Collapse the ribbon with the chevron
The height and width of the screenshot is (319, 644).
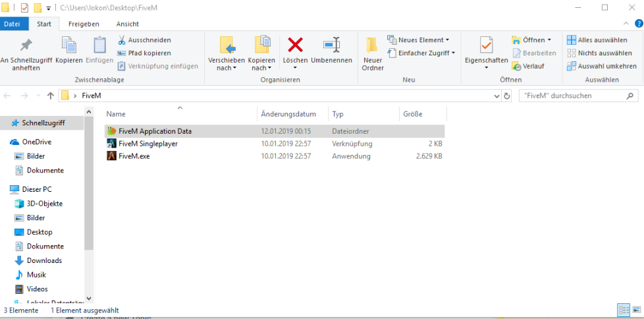[626, 24]
